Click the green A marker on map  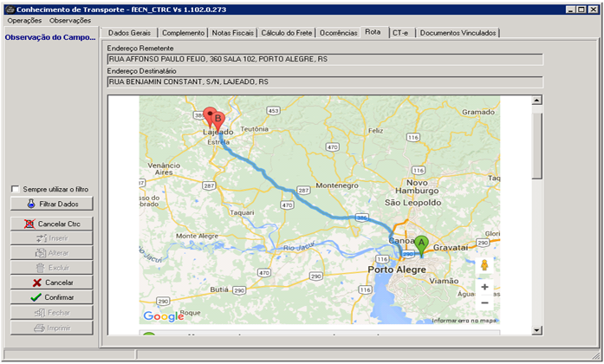tap(421, 246)
